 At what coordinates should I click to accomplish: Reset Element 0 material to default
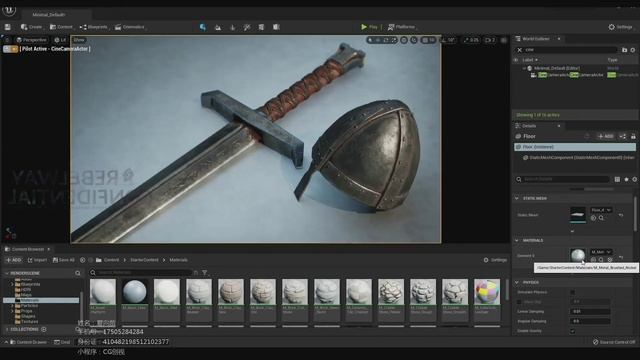pos(621,257)
